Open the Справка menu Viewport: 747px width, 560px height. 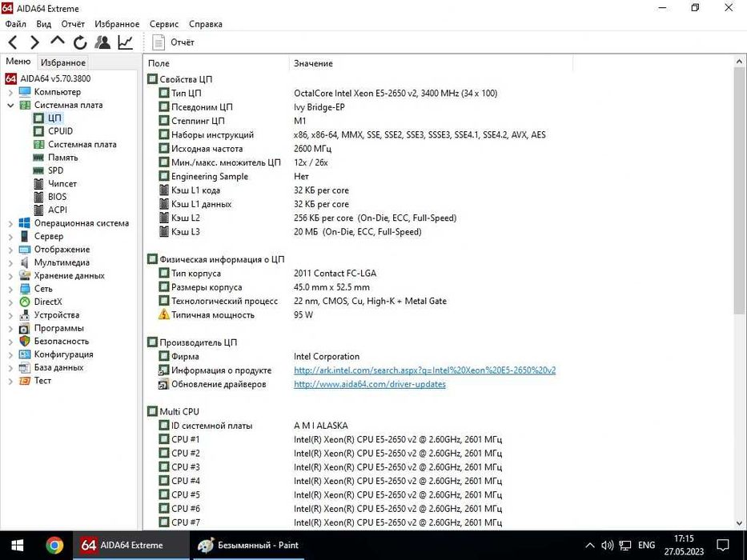pos(205,24)
